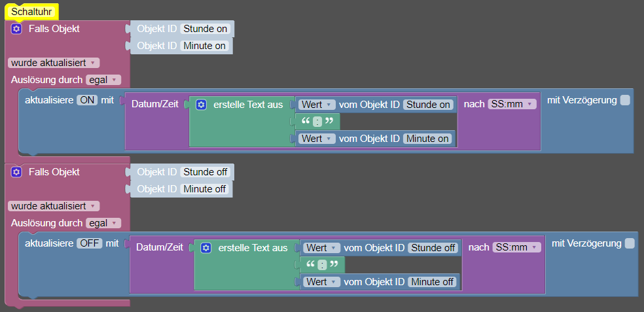Click Stunde on ID in trigger block

pos(206,29)
